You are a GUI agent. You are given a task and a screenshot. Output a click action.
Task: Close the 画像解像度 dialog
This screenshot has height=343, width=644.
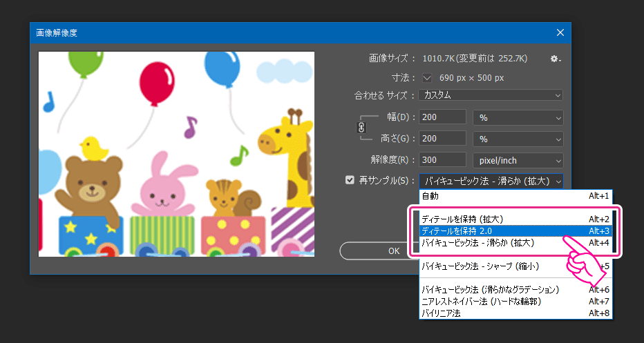click(560, 32)
